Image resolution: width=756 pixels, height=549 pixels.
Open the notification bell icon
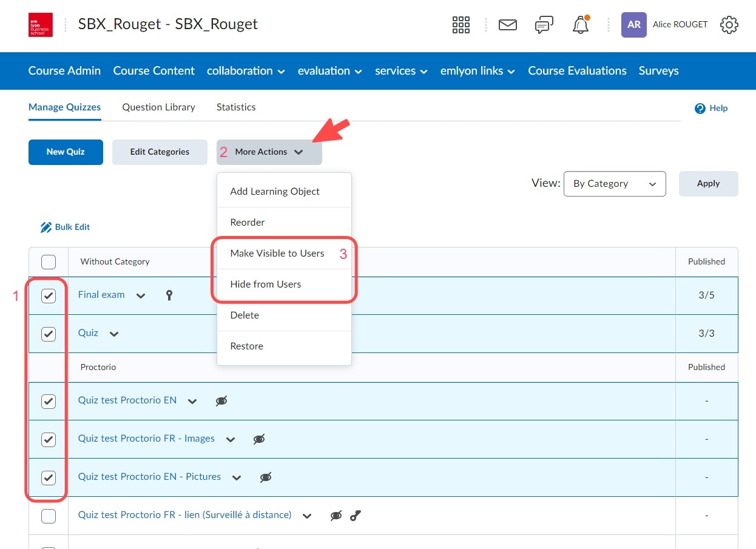pyautogui.click(x=581, y=25)
